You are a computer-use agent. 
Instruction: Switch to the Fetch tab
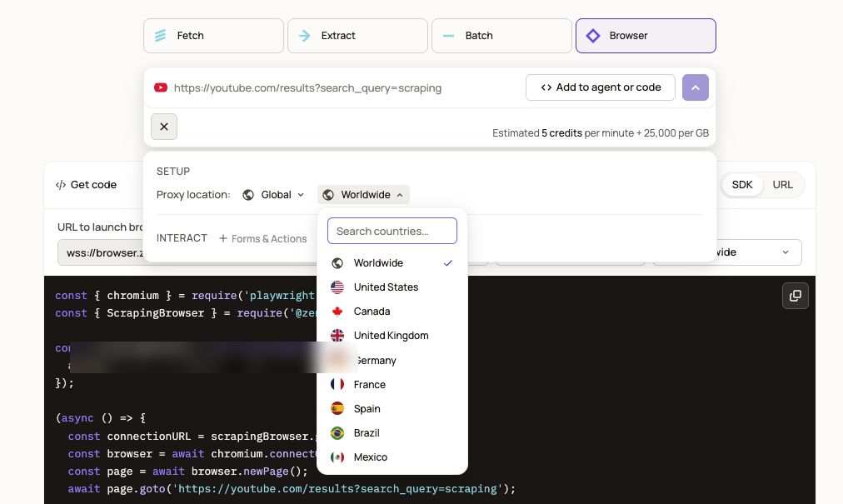pyautogui.click(x=213, y=36)
